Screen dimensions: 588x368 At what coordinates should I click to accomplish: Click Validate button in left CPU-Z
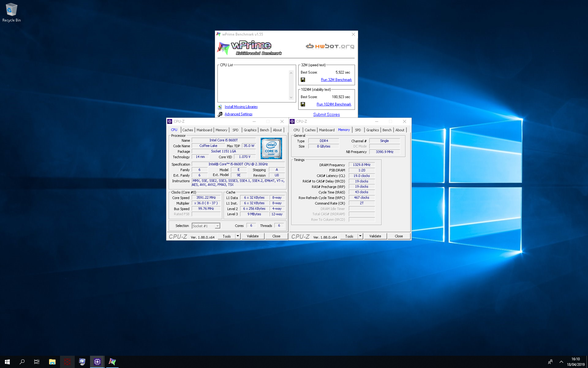point(253,236)
